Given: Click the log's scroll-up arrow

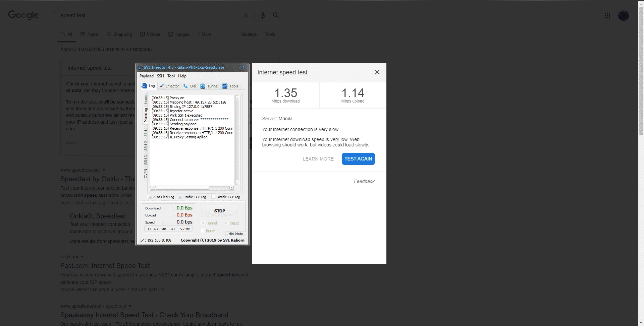Looking at the screenshot, I should coord(237,98).
